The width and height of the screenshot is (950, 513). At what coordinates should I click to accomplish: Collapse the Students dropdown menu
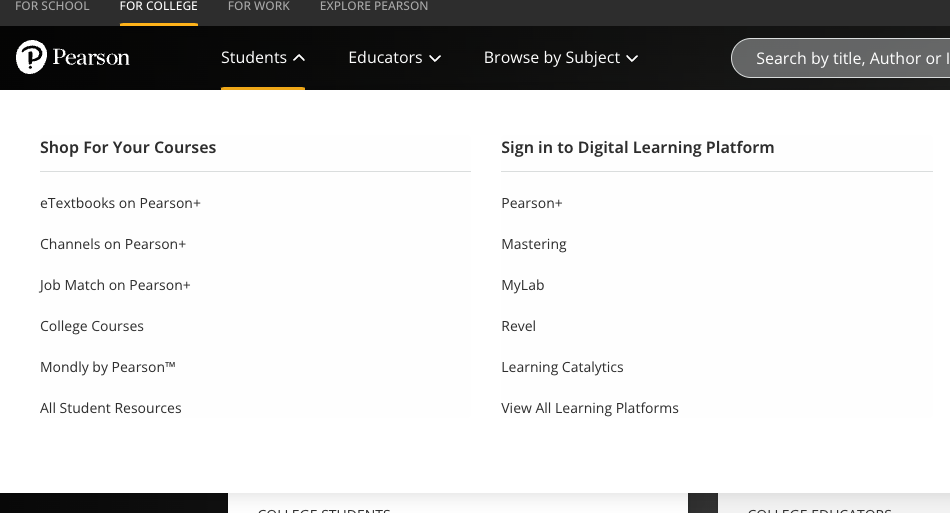tap(263, 58)
